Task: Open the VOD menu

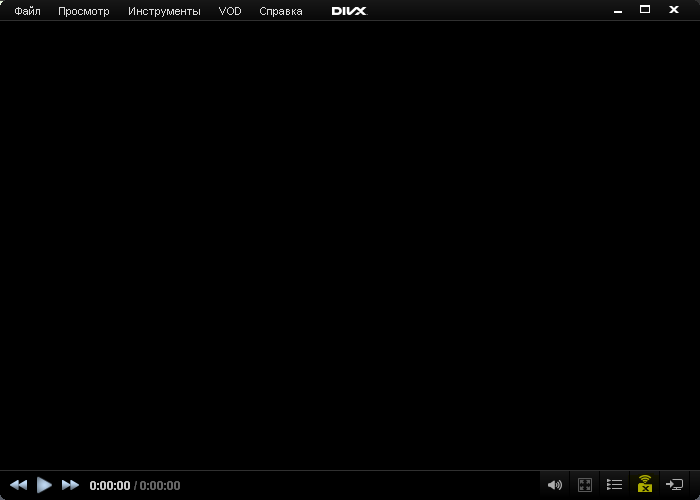Action: coord(230,11)
